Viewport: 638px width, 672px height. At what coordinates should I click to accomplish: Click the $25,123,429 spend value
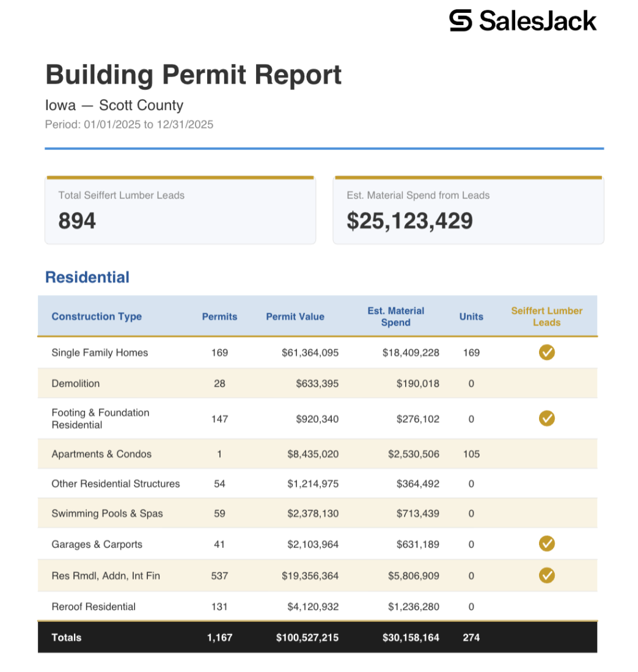(409, 221)
